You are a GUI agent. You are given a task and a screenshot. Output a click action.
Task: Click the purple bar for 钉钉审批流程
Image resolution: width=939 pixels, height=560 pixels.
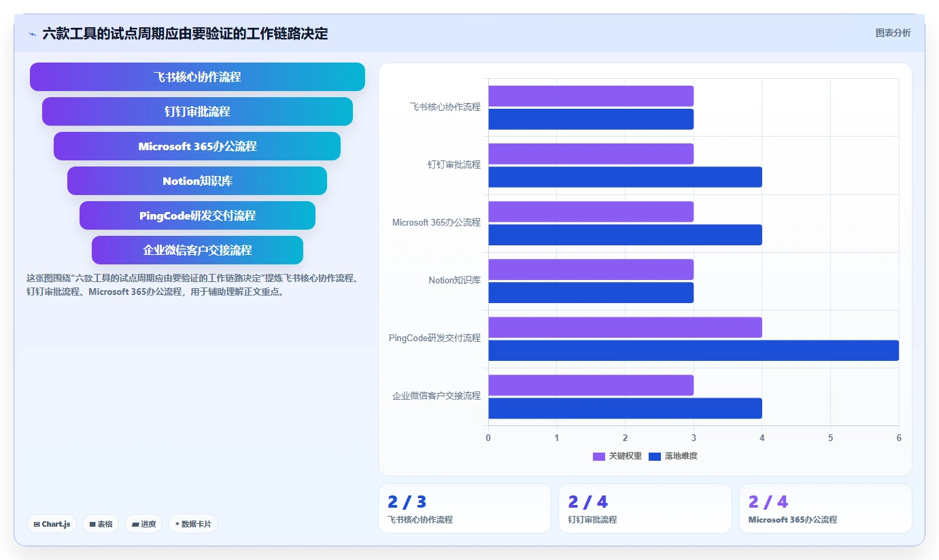(591, 154)
